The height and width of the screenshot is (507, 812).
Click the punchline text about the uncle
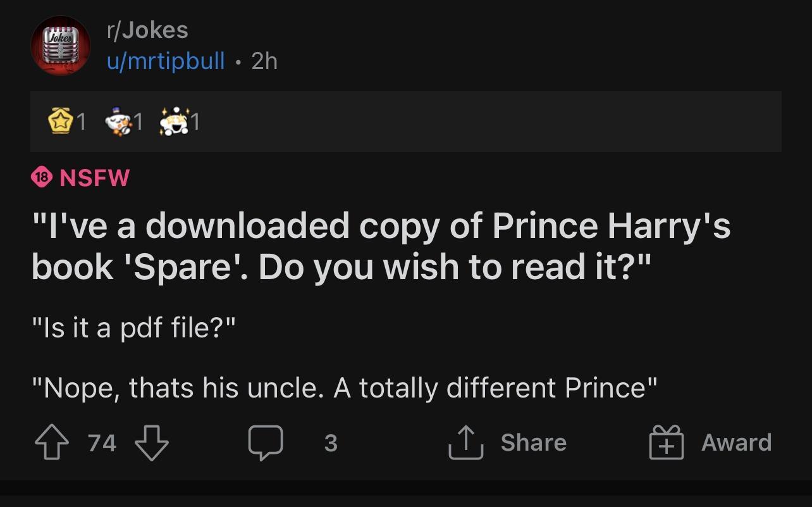pos(345,387)
